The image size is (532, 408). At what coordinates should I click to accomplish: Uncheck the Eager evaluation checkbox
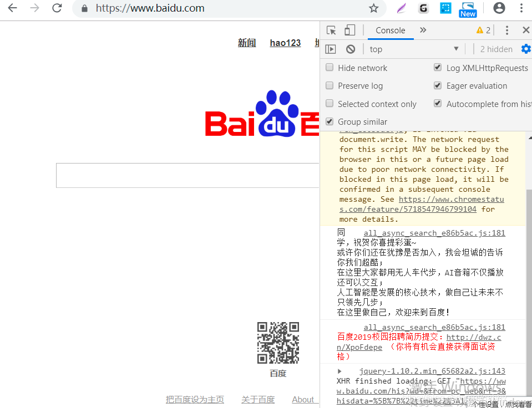438,85
